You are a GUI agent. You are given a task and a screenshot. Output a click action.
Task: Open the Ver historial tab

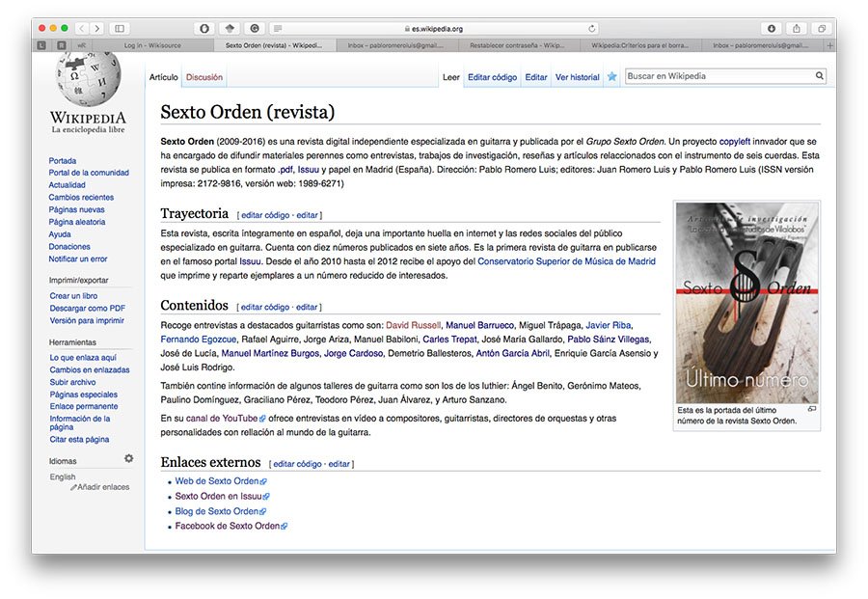pos(577,77)
